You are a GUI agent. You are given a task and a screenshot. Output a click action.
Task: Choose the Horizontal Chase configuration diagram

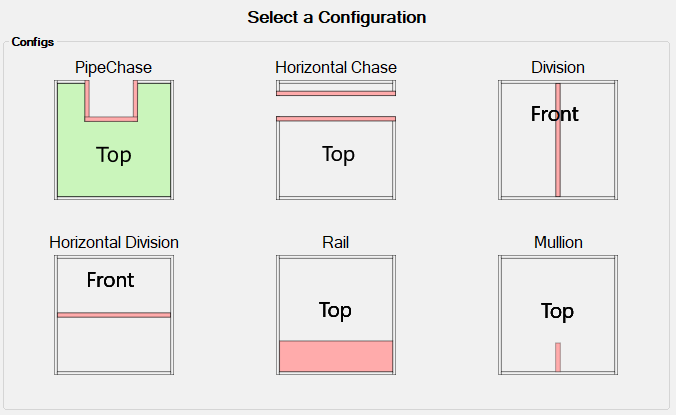click(x=336, y=140)
